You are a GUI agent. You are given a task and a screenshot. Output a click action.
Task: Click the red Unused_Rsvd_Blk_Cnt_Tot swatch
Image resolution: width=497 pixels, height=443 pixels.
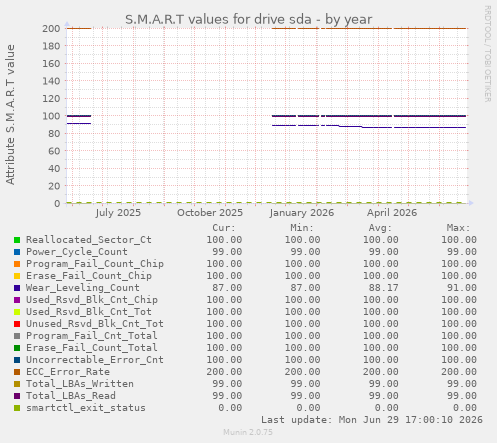click(x=17, y=324)
